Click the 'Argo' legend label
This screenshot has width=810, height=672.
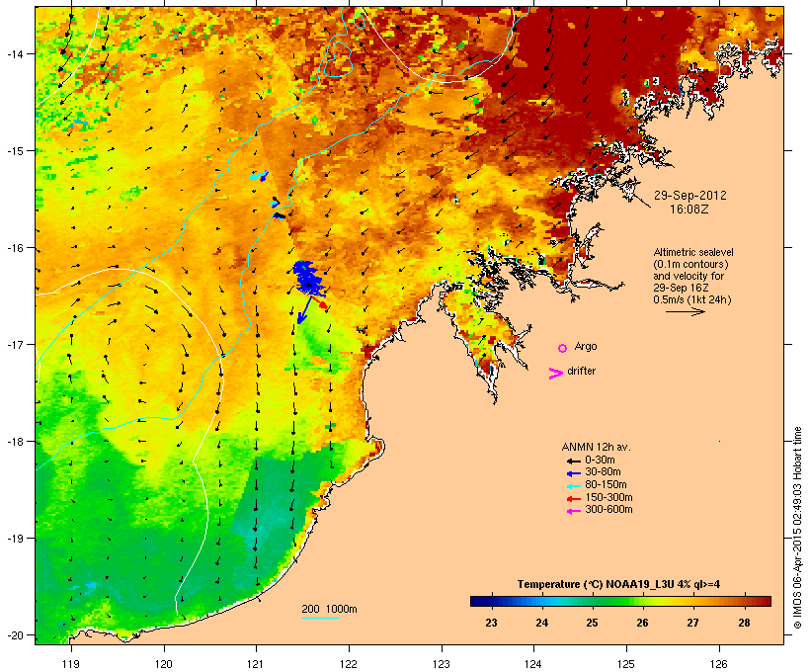[586, 346]
